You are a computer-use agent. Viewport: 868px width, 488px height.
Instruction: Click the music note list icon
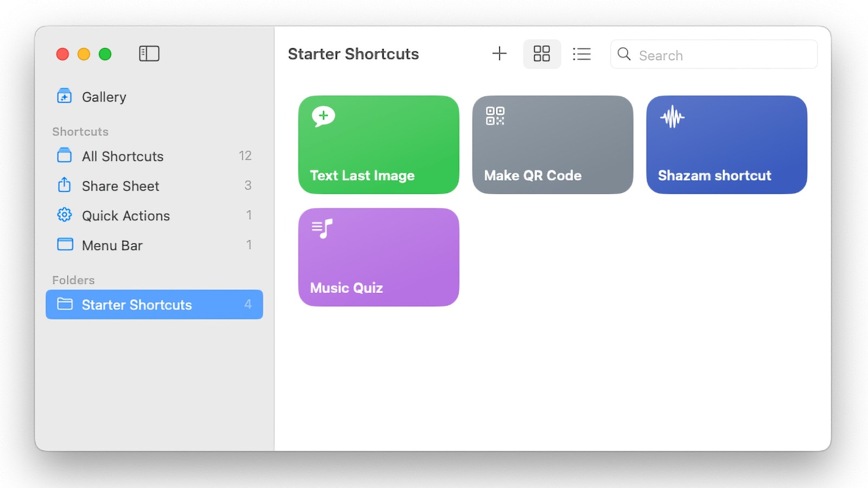click(x=322, y=229)
